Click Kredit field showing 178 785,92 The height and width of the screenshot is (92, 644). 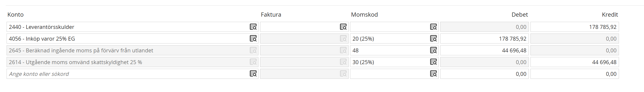click(x=574, y=27)
